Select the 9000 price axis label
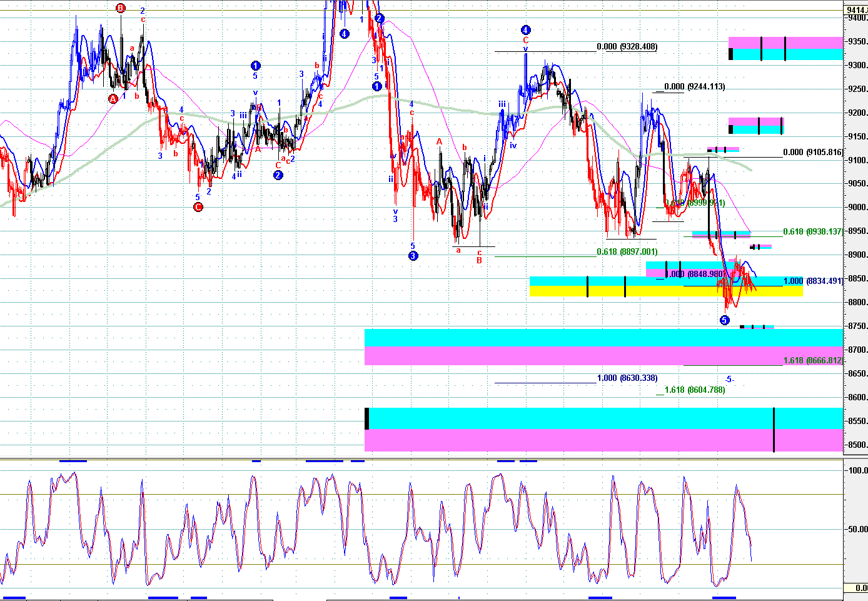The image size is (868, 601). [x=857, y=208]
